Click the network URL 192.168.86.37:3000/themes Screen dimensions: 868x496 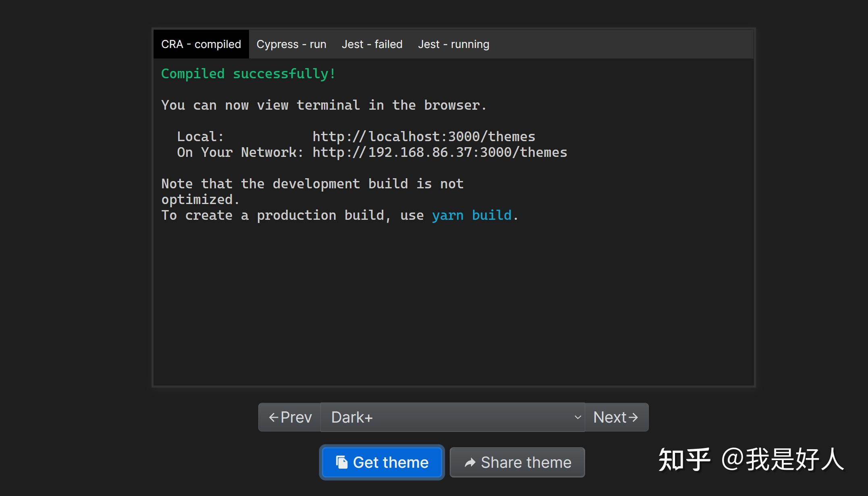pyautogui.click(x=439, y=152)
